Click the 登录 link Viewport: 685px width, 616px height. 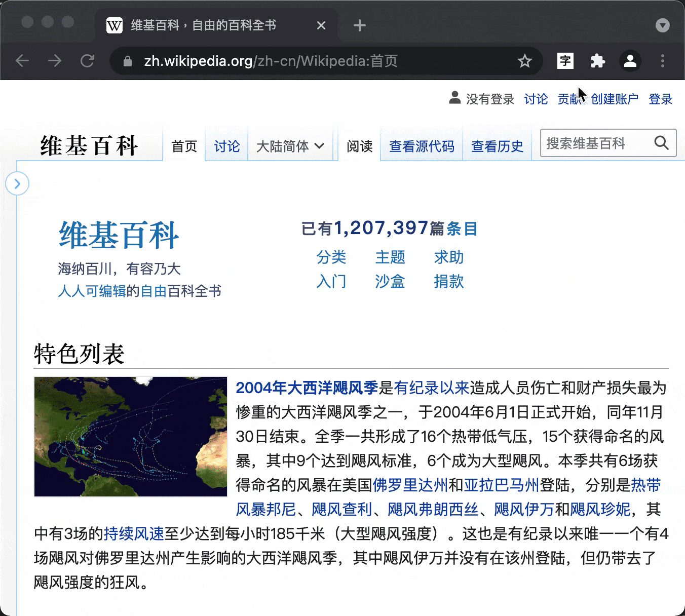pyautogui.click(x=661, y=99)
